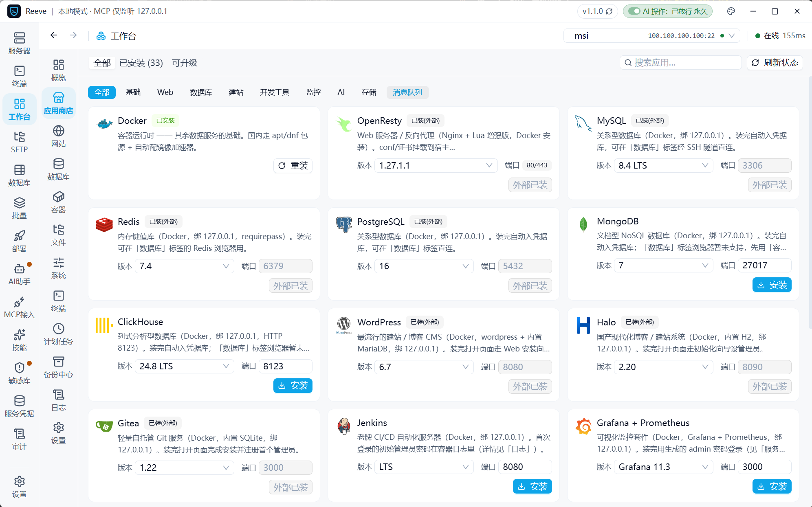Filter apps by 监控 category

click(x=313, y=92)
